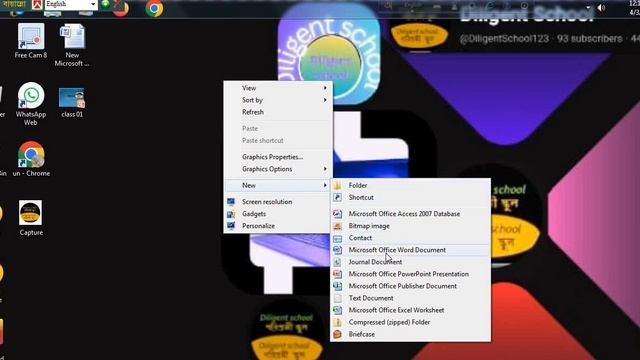Image resolution: width=640 pixels, height=360 pixels.
Task: Click the Compressed zipped Folder icon
Action: [x=338, y=322]
